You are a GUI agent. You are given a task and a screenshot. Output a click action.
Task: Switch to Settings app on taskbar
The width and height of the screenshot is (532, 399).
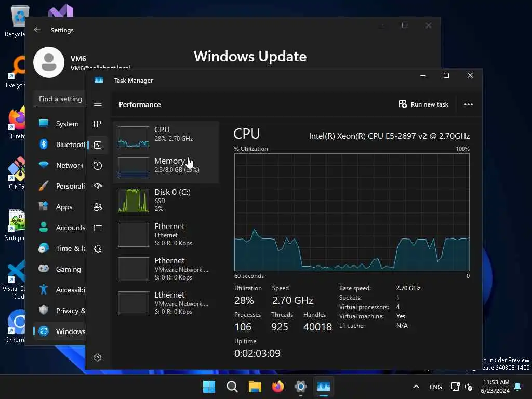301,387
